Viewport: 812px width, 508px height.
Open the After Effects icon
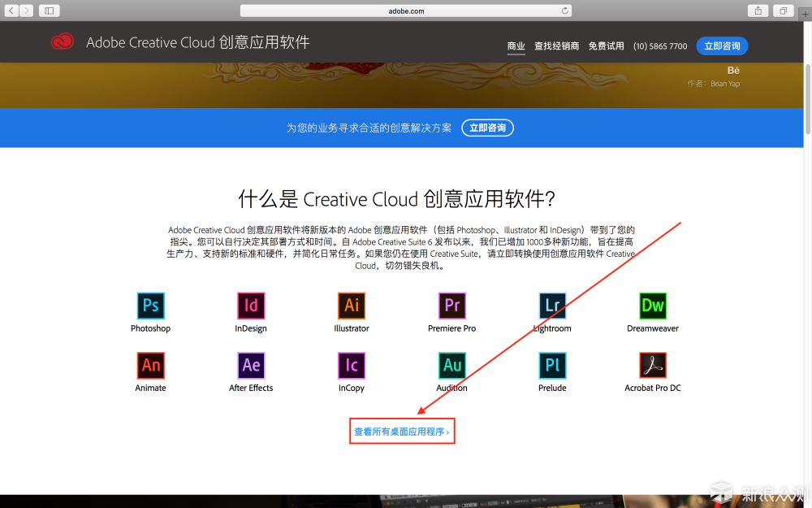(251, 366)
